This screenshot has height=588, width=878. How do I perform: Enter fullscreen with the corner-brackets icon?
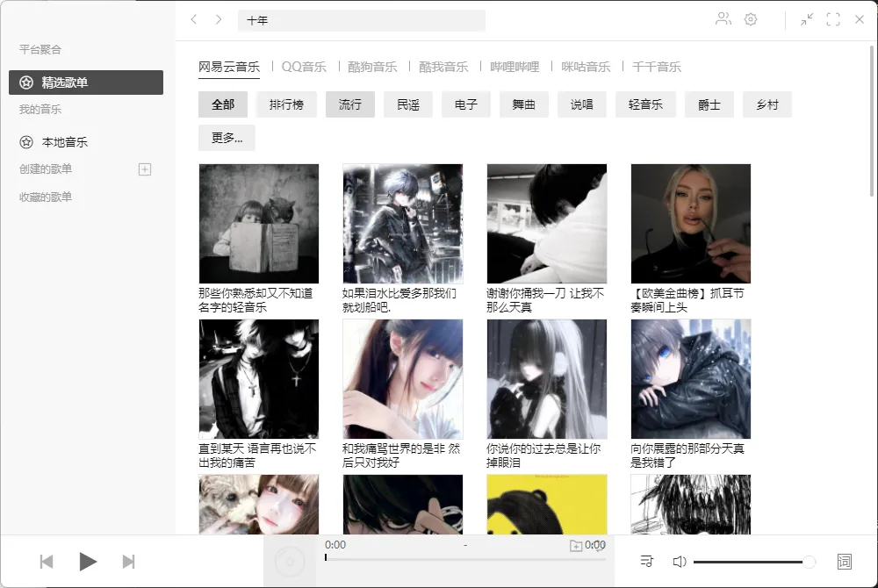point(833,19)
